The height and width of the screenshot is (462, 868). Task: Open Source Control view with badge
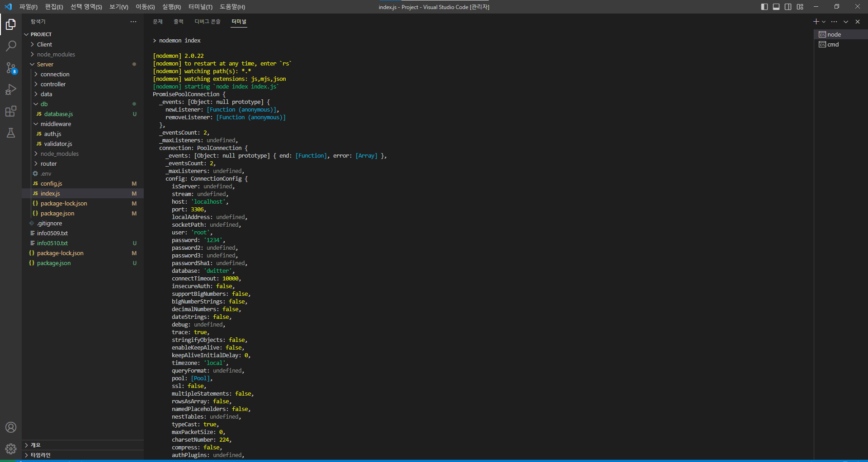tap(11, 68)
